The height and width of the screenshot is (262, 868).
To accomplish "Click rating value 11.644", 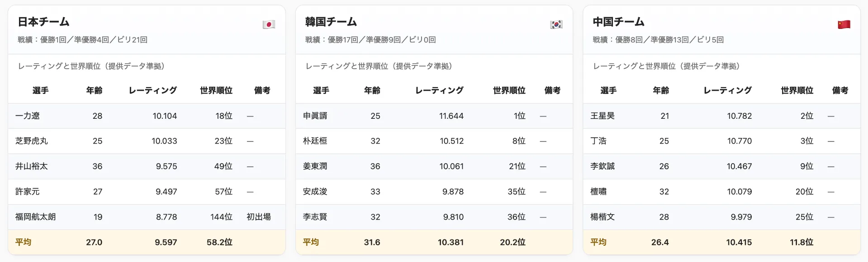I will pos(451,116).
